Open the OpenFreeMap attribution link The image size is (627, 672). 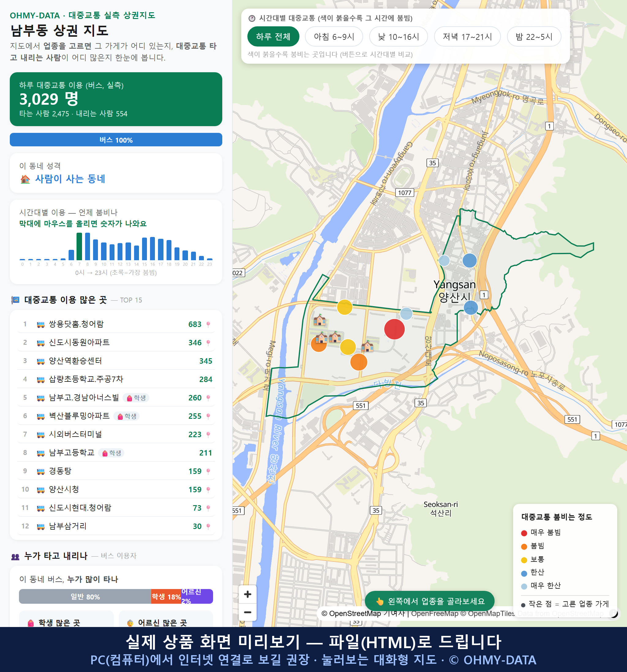click(435, 614)
